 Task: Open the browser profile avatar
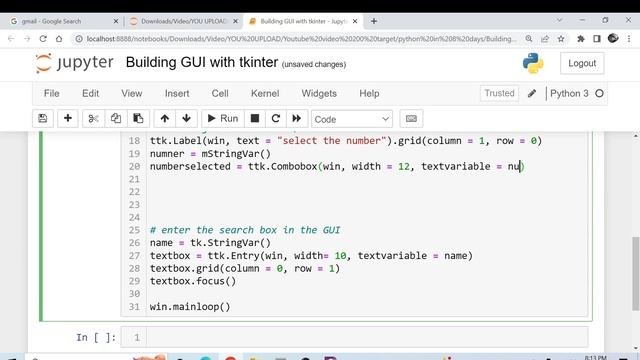click(x=613, y=38)
